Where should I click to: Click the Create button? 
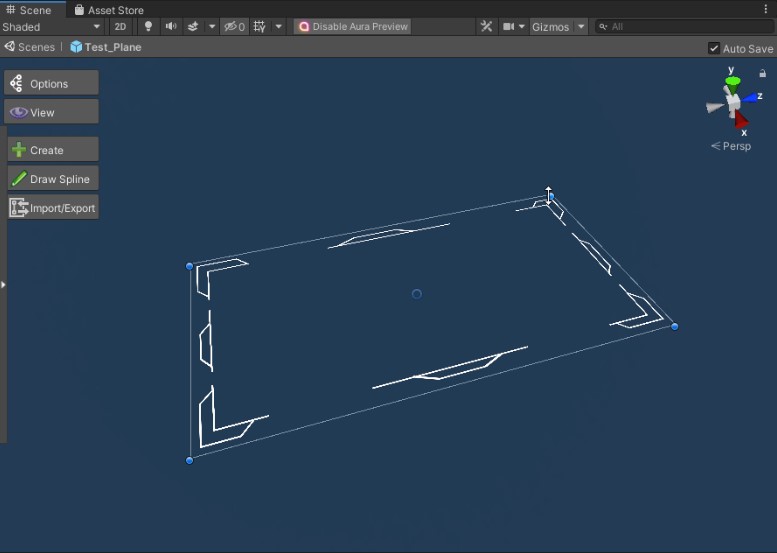point(53,150)
